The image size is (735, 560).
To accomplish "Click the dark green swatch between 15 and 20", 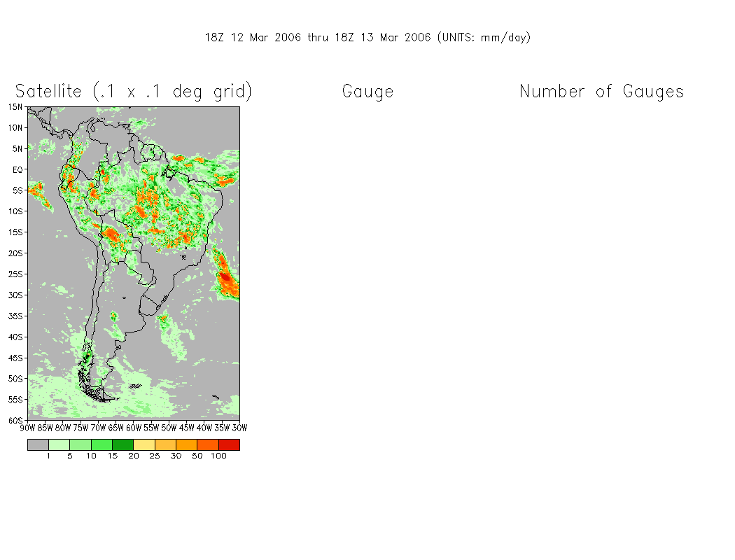I will pyautogui.click(x=122, y=444).
